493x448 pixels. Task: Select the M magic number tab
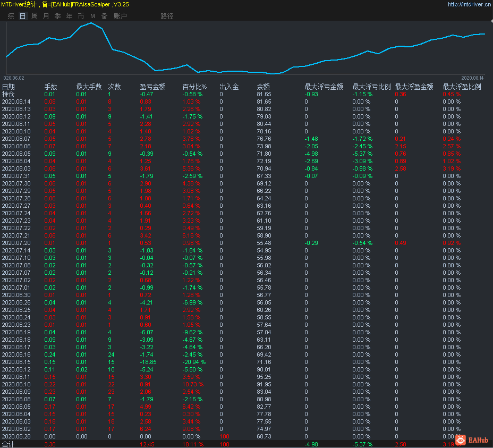click(x=92, y=16)
